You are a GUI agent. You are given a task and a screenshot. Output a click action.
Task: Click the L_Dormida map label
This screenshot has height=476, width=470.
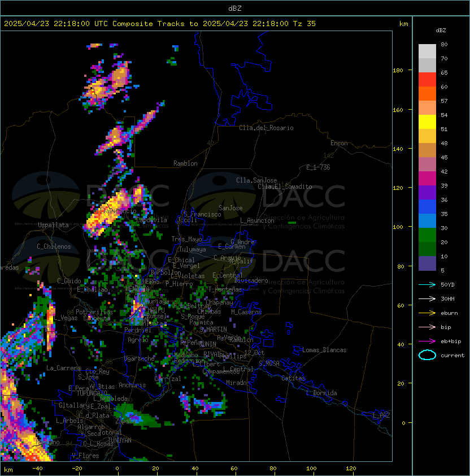pyautogui.click(x=321, y=393)
